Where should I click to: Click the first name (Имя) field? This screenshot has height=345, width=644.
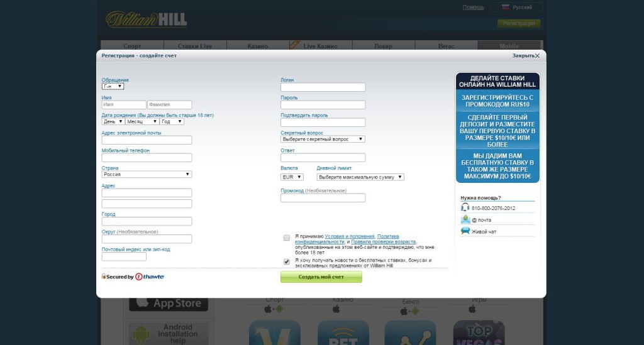click(x=124, y=104)
